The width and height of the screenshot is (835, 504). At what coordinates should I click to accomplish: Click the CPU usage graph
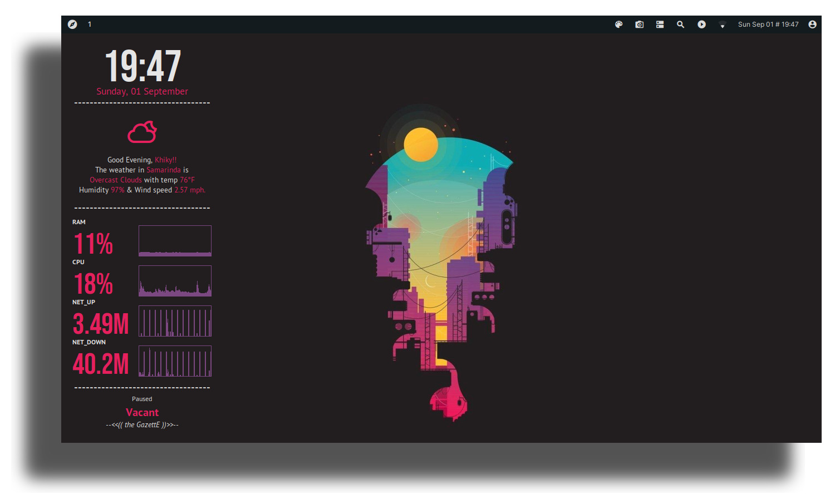pos(175,281)
